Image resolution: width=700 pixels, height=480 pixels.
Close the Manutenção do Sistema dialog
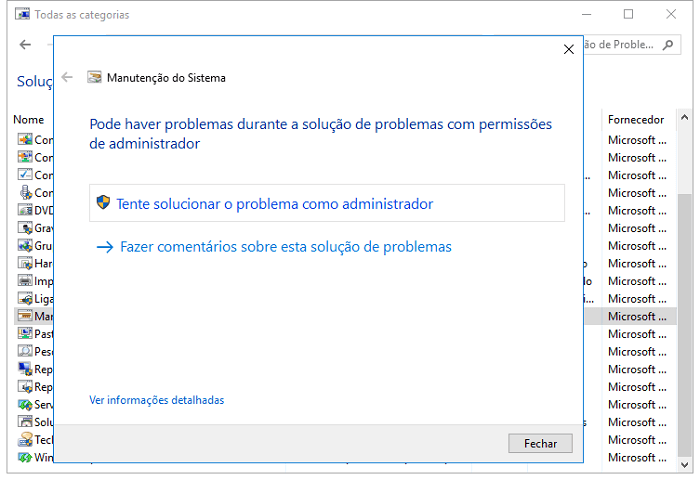pos(568,50)
